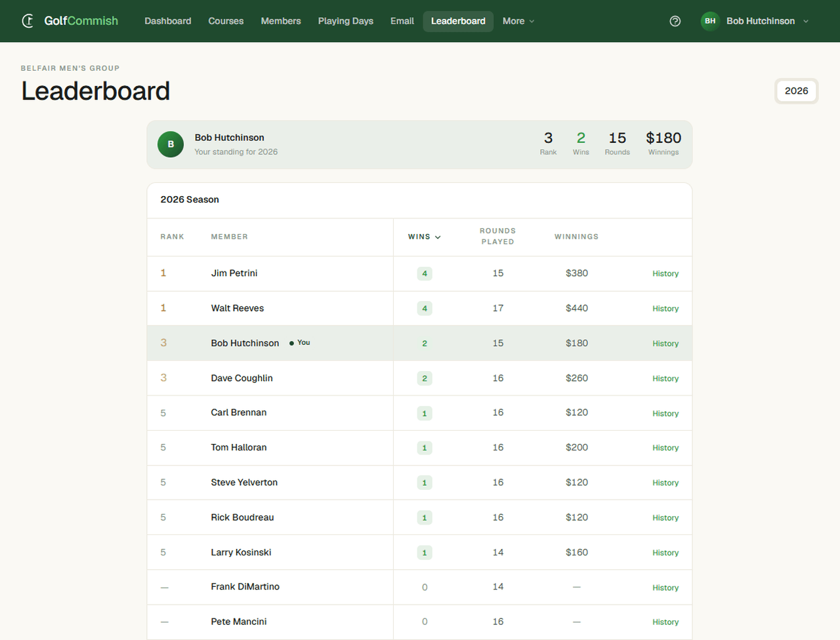Click Tom Halloran's $200 winnings
The height and width of the screenshot is (640, 840).
coord(577,447)
